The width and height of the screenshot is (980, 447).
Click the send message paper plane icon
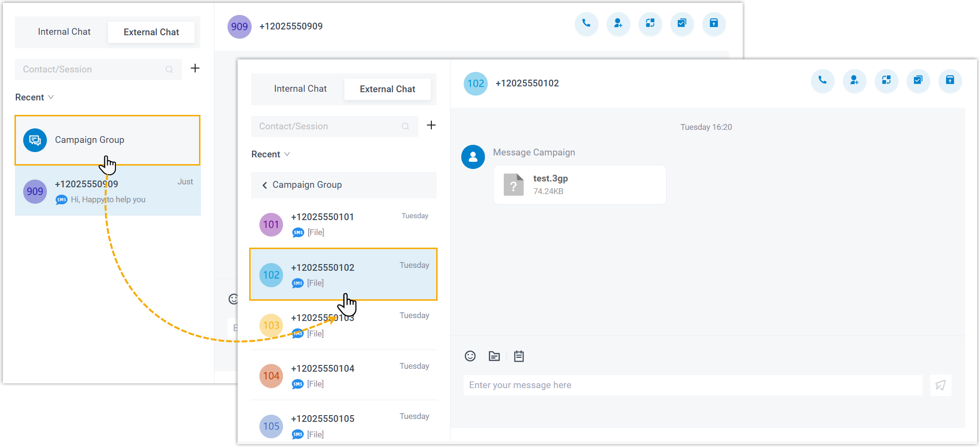coord(940,385)
